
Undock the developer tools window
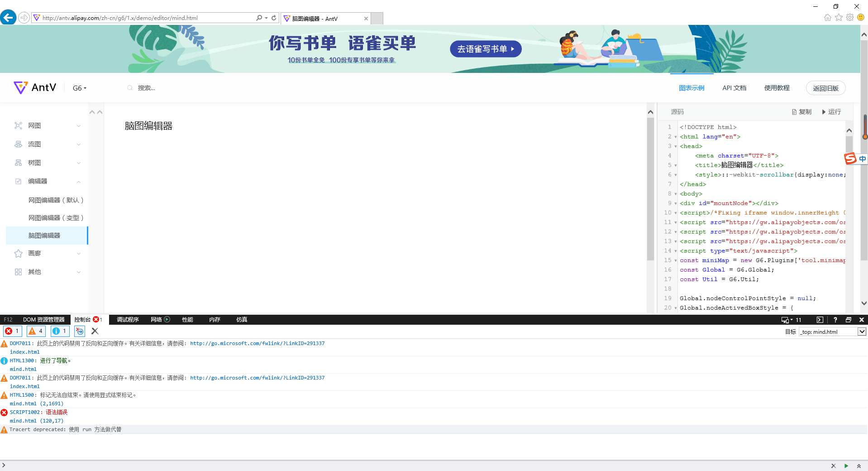click(849, 320)
